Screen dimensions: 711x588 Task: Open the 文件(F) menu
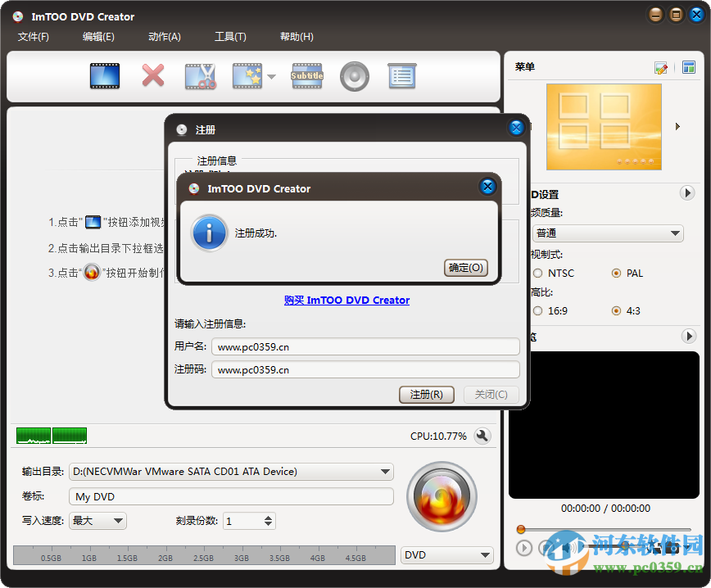(34, 36)
